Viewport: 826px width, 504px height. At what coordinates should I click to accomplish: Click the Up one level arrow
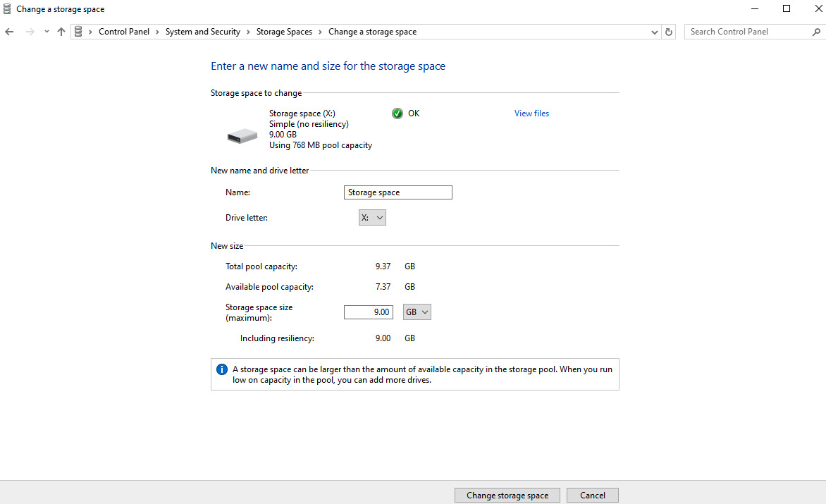[x=61, y=32]
